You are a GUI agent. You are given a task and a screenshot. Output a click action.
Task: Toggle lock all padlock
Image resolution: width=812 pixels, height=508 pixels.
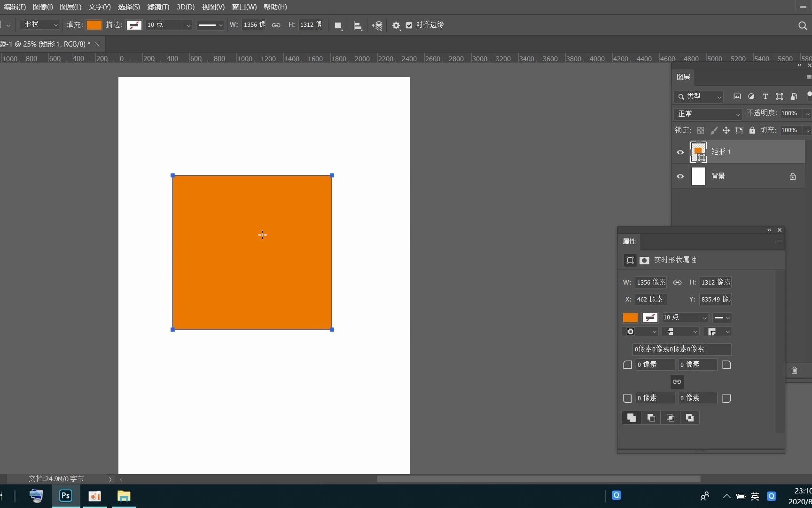752,130
